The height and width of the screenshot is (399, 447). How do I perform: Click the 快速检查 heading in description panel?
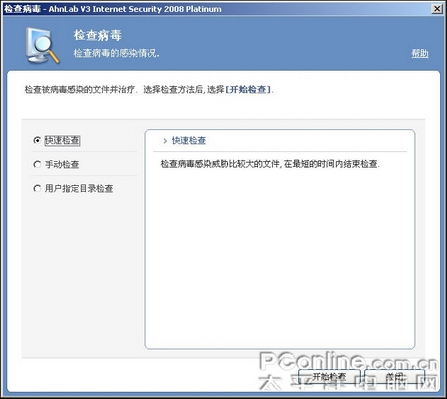[x=189, y=141]
